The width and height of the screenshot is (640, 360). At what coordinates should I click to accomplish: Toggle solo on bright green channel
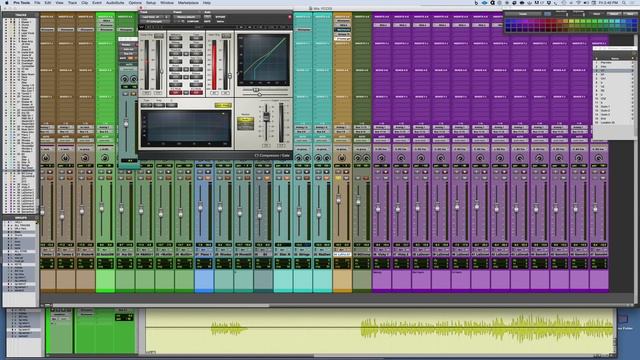tap(101, 178)
